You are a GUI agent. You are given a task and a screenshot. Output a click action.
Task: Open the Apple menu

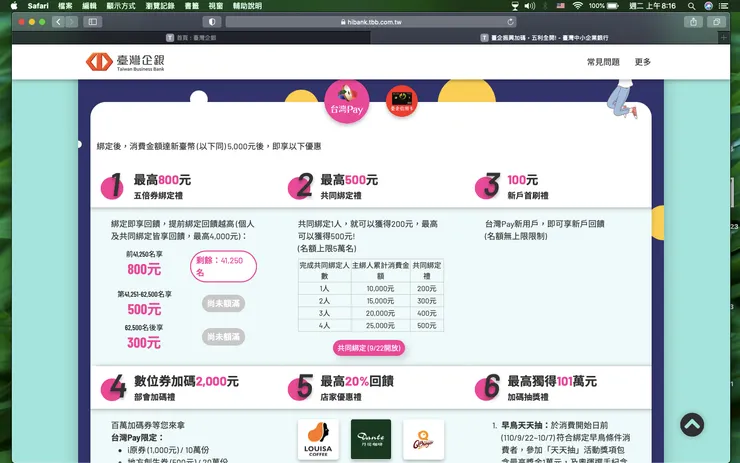[x=14, y=6]
